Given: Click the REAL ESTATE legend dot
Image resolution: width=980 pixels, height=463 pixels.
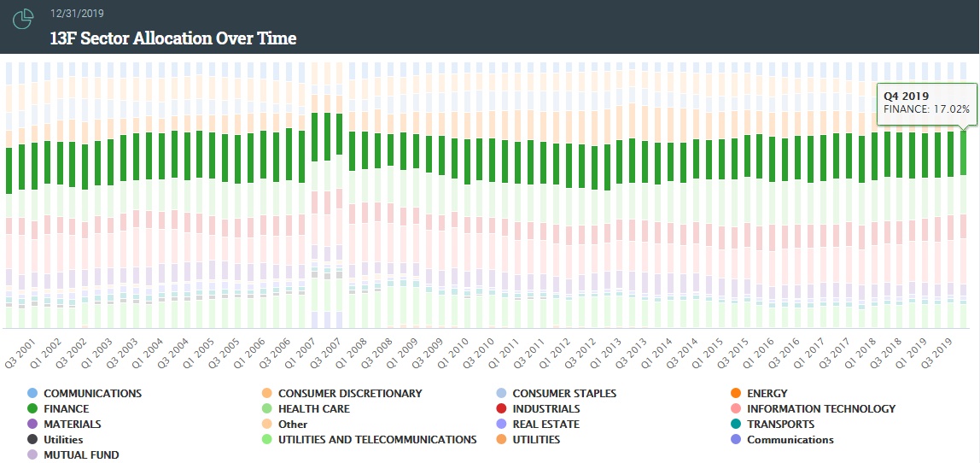Looking at the screenshot, I should click(x=502, y=425).
